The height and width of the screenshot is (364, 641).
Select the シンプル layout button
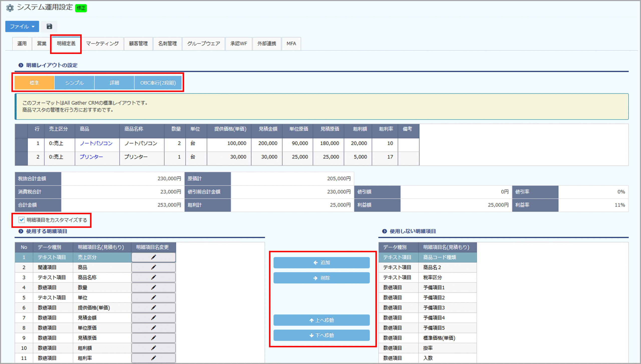(x=74, y=83)
